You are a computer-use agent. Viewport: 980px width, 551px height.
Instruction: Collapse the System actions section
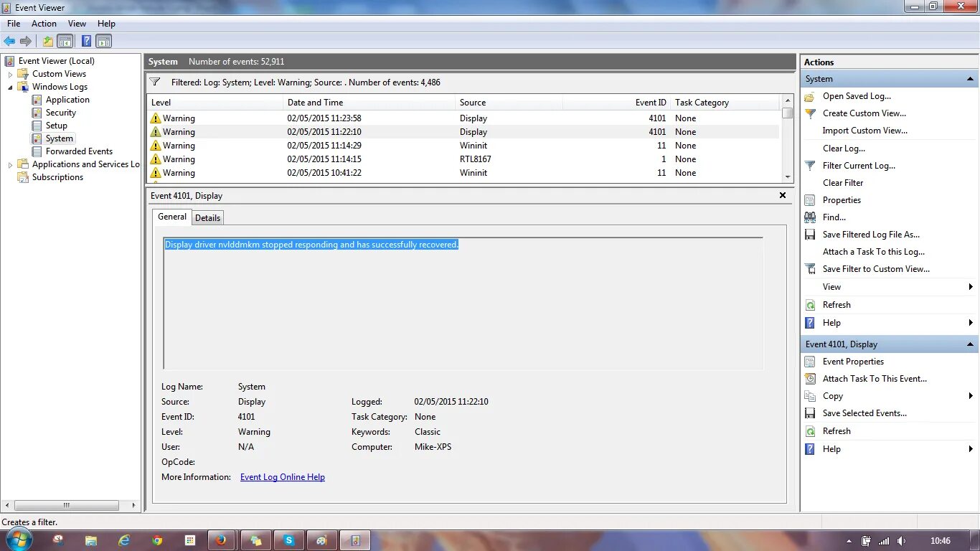(970, 79)
